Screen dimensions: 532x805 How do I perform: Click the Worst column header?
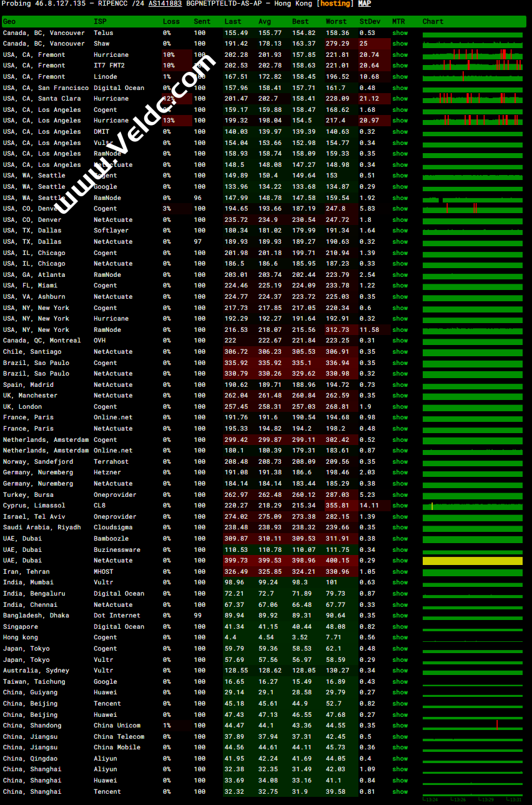click(337, 21)
